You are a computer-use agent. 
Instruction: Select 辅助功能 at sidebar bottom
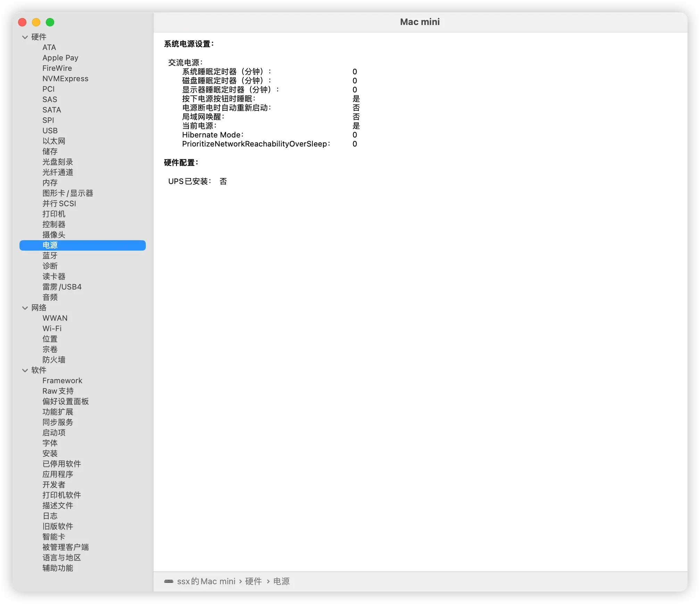[58, 568]
